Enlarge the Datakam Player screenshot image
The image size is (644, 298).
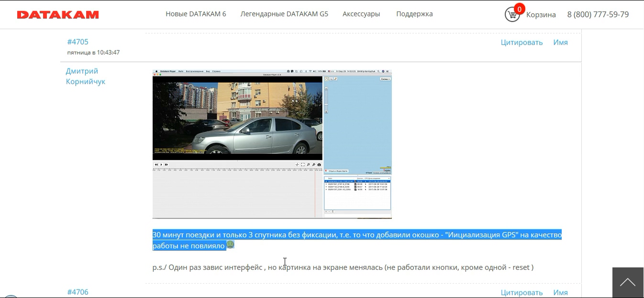(x=272, y=144)
